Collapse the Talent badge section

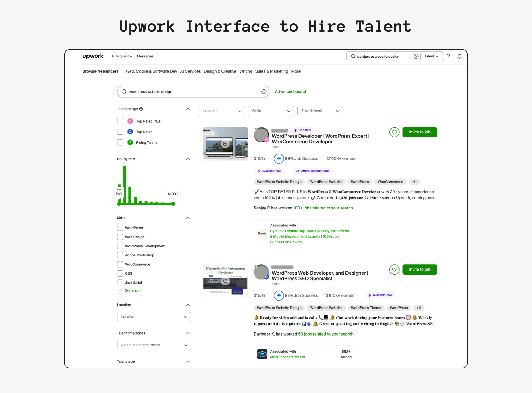click(x=188, y=109)
